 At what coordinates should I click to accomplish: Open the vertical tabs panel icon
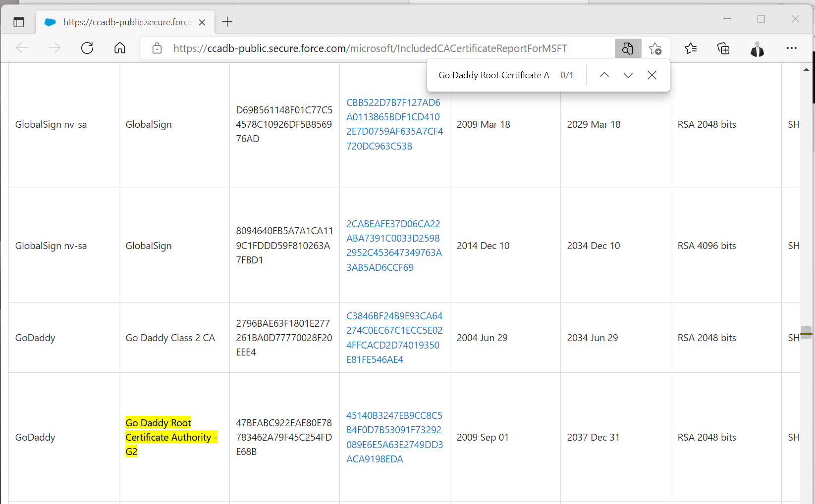pyautogui.click(x=19, y=22)
